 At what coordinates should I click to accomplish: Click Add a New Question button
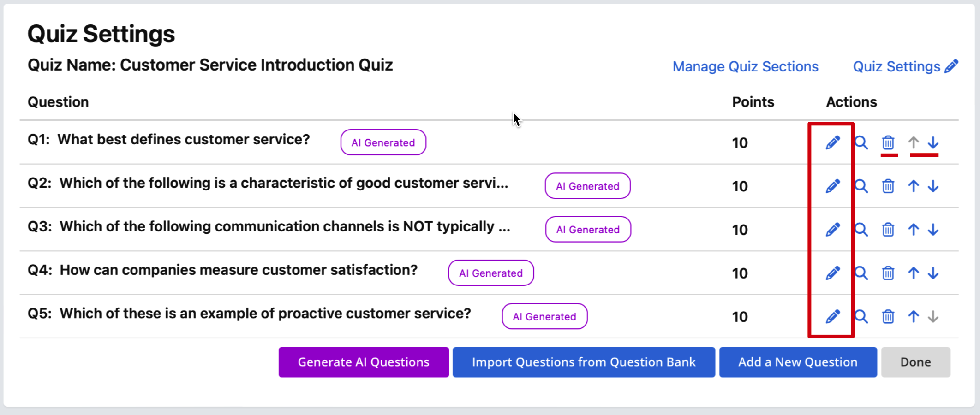[798, 362]
